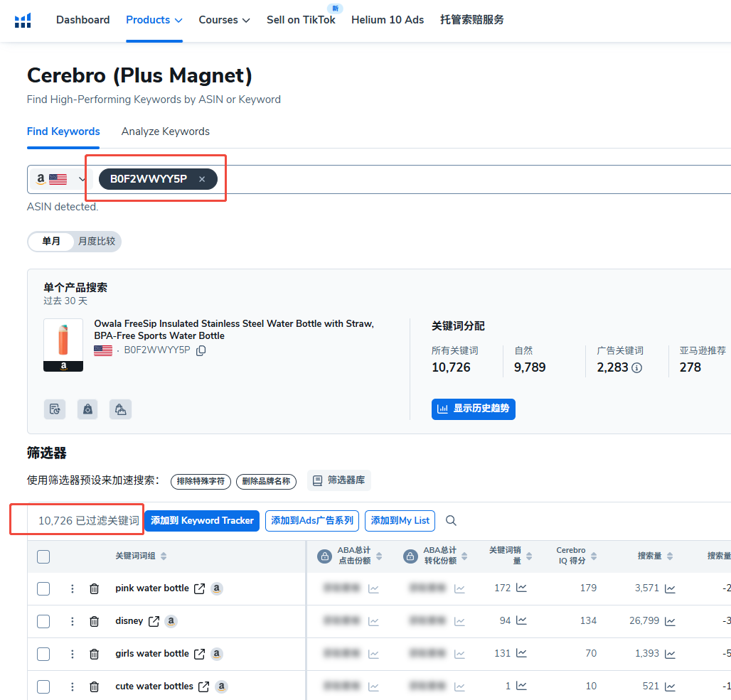Tick the checkbox for 'pink water bottle'

tap(43, 588)
